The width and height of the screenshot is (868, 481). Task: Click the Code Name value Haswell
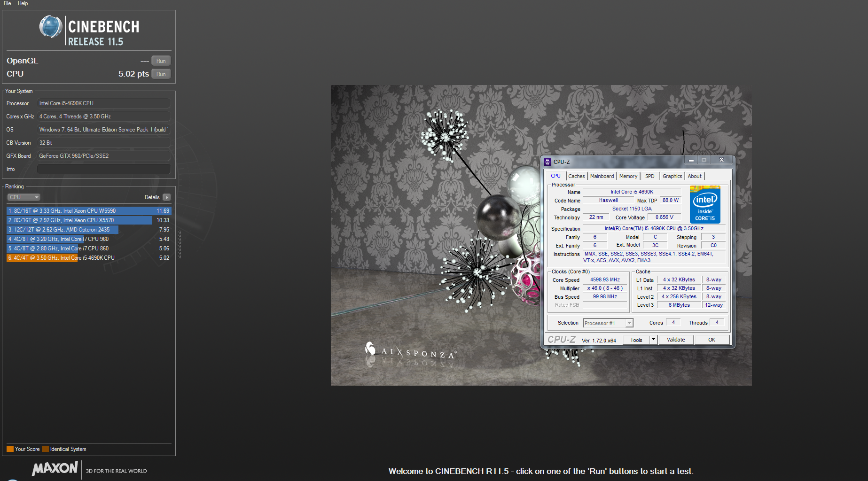tap(609, 201)
